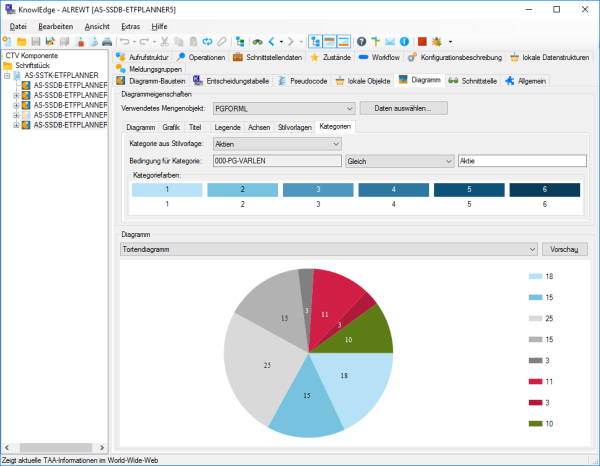The width and height of the screenshot is (600, 466).
Task: Switch to the Workflow tab
Action: coord(379,57)
